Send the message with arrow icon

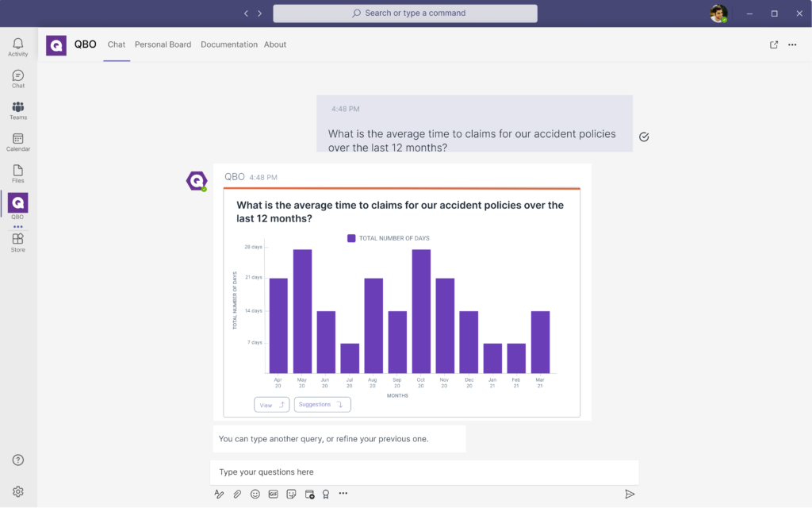(x=630, y=494)
